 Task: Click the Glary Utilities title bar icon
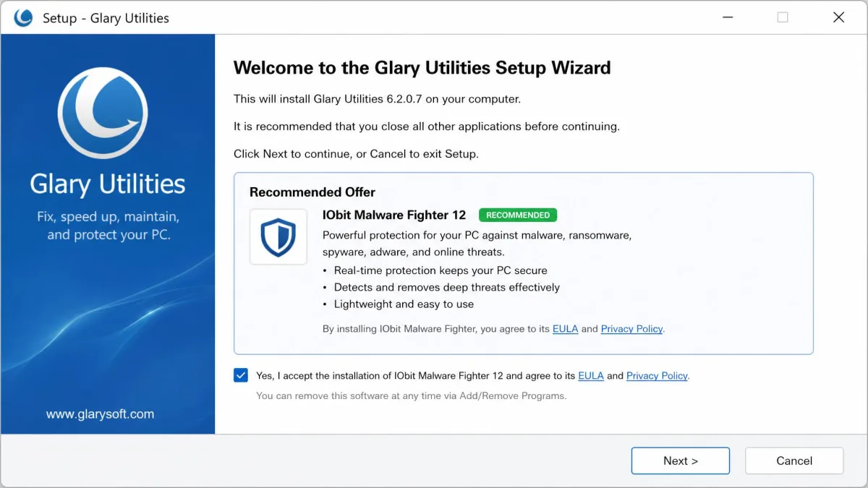pyautogui.click(x=23, y=17)
